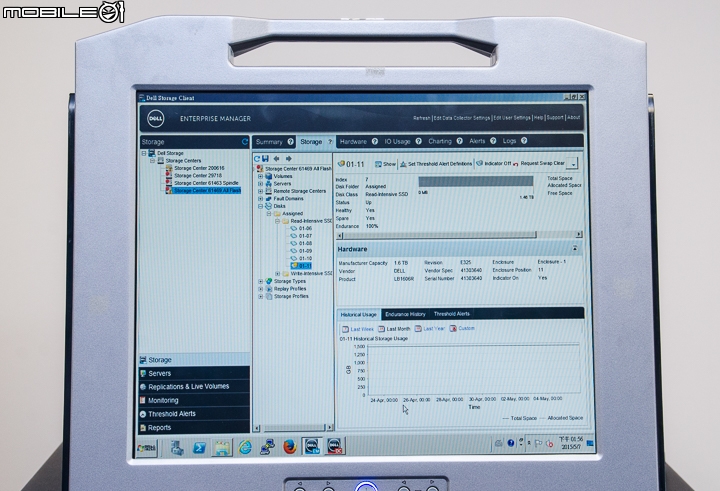This screenshot has height=491, width=720.
Task: Collapse the Assigned folder
Action: tap(269, 214)
